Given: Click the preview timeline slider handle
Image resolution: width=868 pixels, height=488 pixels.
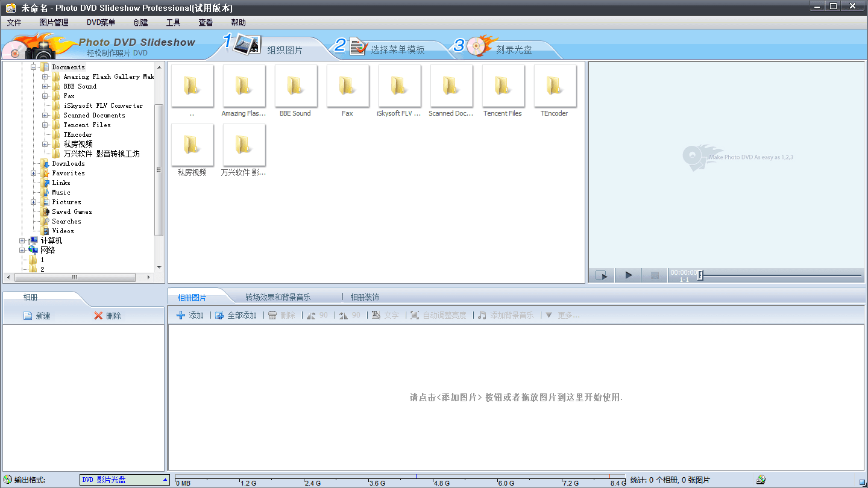Looking at the screenshot, I should coord(700,275).
